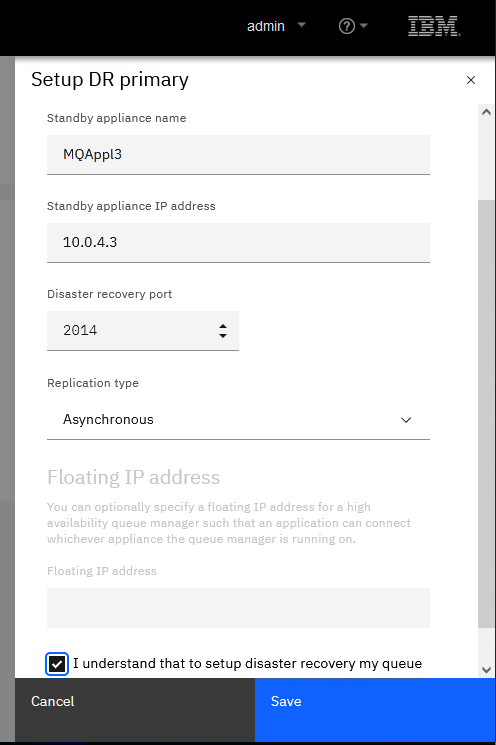Viewport: 496px width, 745px height.
Task: Focus the Standby appliance name field
Action: click(238, 154)
